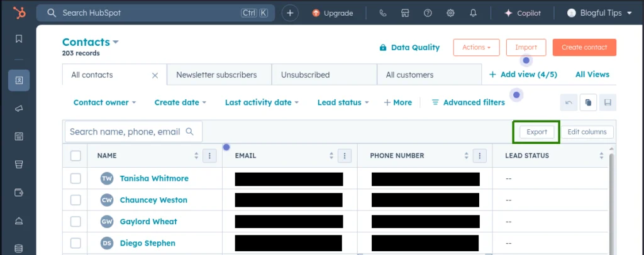Screen dimensions: 644x255
Task: Open the Contacts CRM icon in sidebar
Action: (x=19, y=80)
